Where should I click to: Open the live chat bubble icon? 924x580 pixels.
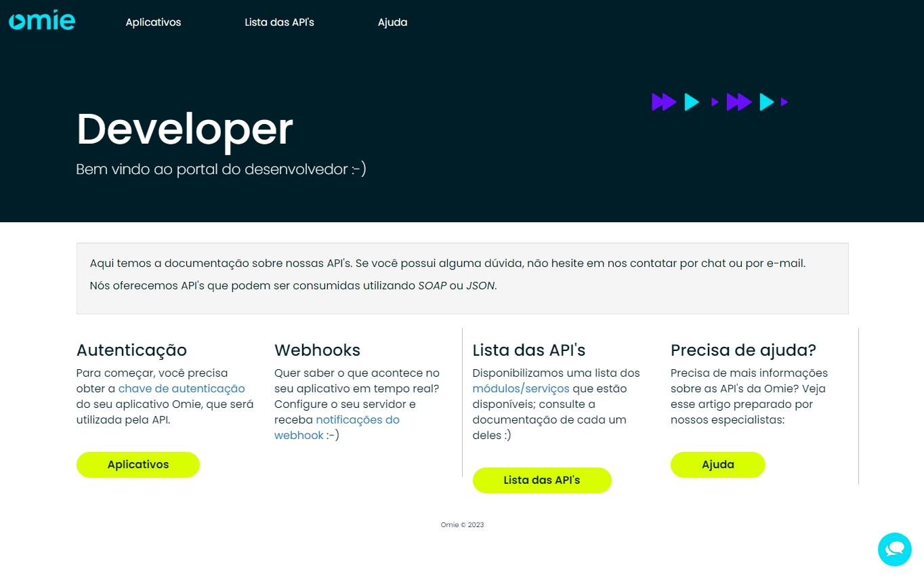tap(895, 550)
